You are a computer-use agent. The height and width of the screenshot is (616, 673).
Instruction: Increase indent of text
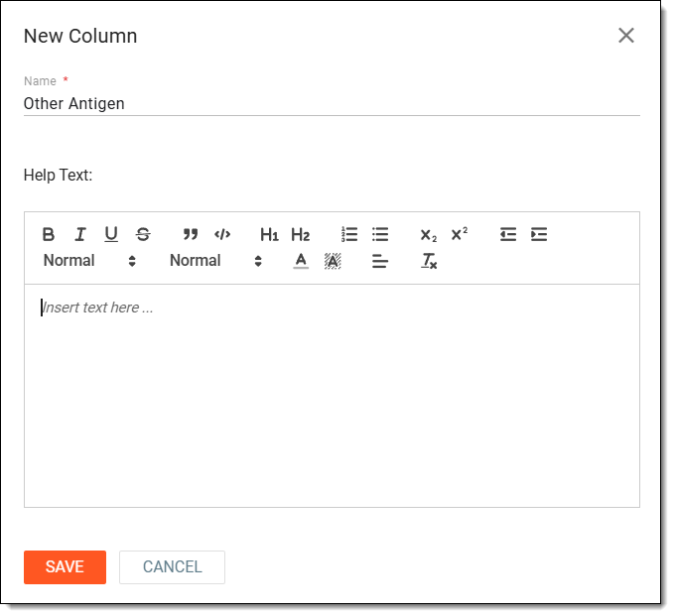(x=539, y=235)
